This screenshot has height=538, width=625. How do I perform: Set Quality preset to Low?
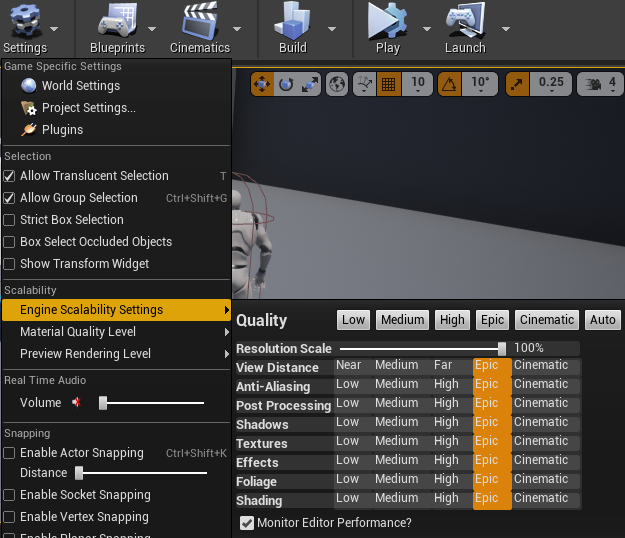click(x=353, y=320)
